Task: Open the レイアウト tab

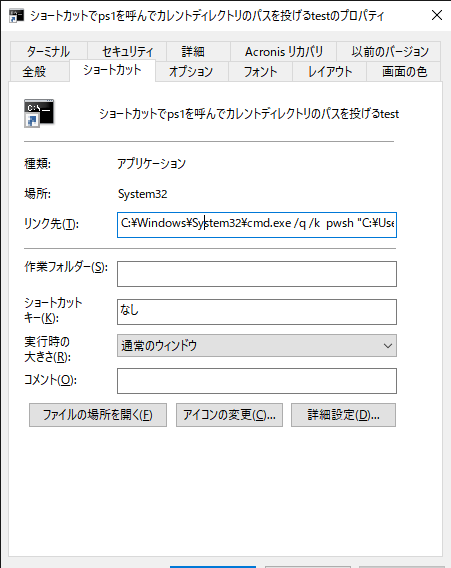Action: [330, 71]
